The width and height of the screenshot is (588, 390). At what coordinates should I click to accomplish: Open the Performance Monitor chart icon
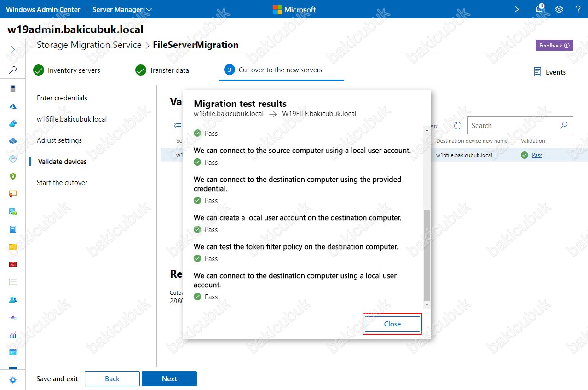pyautogui.click(x=13, y=335)
